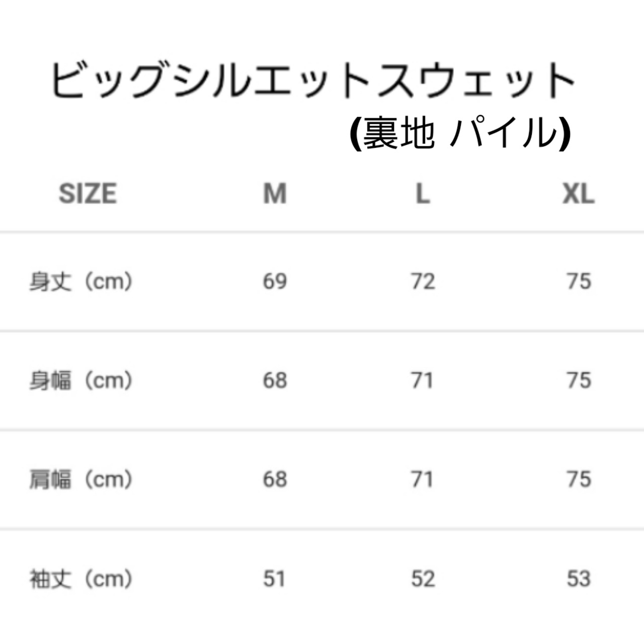Select the 袖丈 M value 51
The width and height of the screenshot is (644, 644).
(274, 579)
